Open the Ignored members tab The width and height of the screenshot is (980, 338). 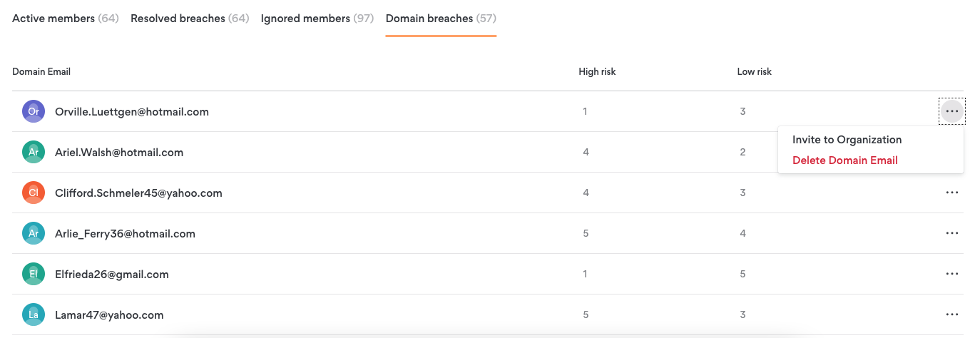point(317,19)
